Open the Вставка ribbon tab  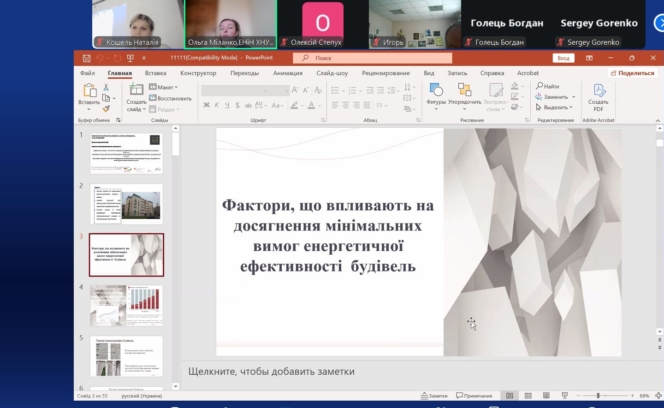point(155,73)
